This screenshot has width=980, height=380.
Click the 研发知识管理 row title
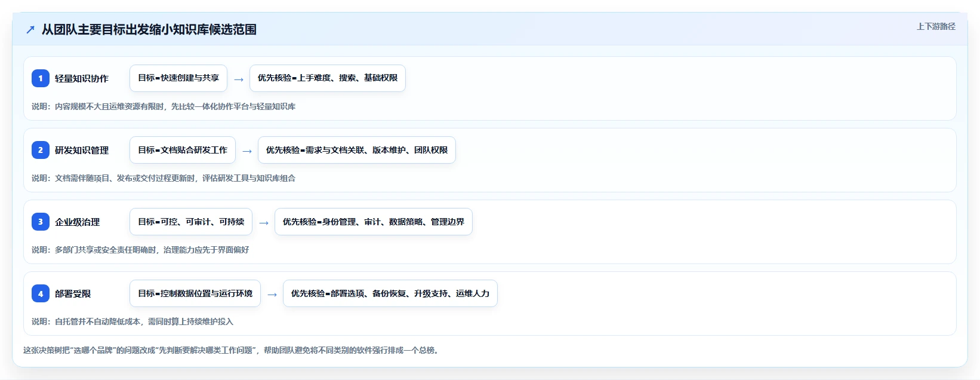pos(82,150)
